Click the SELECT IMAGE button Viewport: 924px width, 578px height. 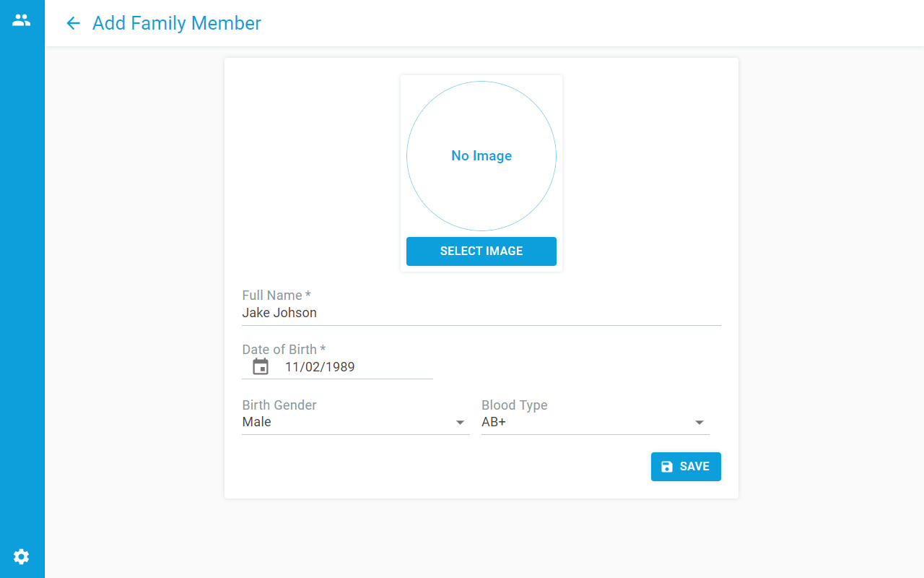click(481, 251)
